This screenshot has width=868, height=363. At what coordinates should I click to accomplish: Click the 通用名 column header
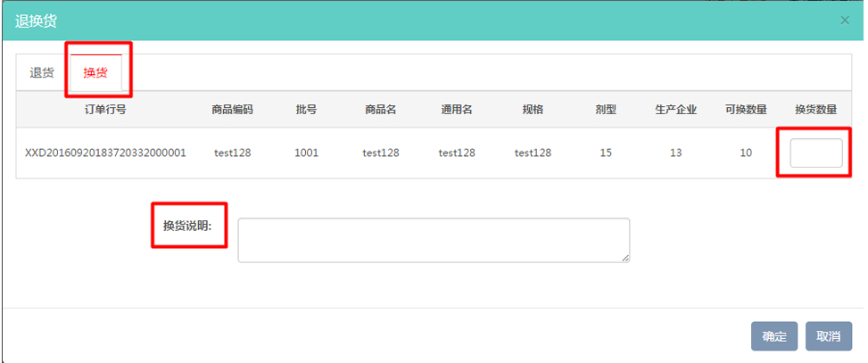pyautogui.click(x=457, y=110)
